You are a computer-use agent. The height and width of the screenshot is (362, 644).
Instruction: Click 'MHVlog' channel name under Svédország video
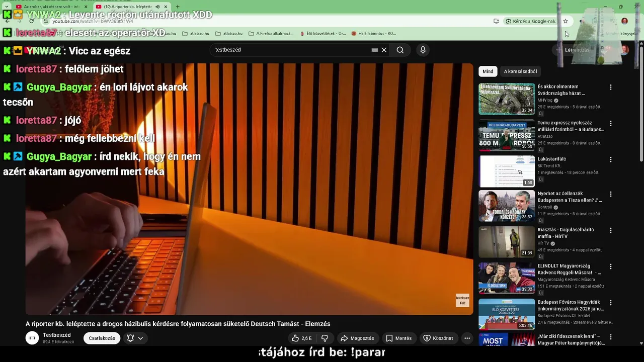tap(545, 100)
